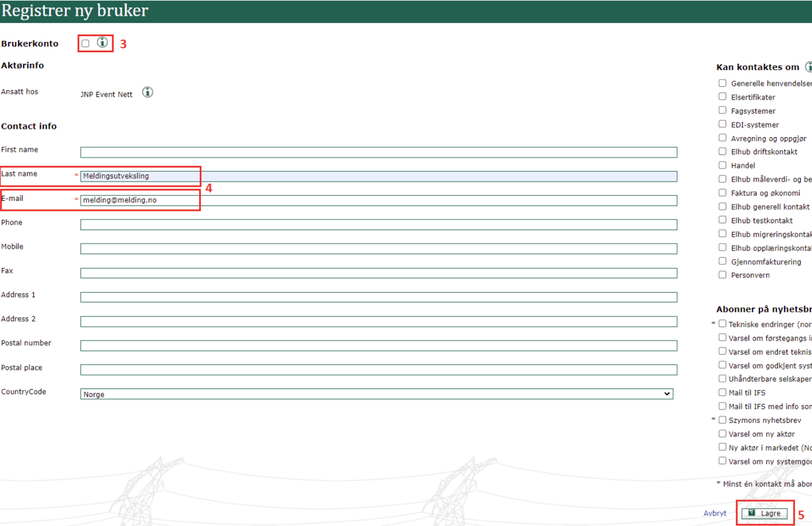Click the Address 1 input field

point(379,297)
